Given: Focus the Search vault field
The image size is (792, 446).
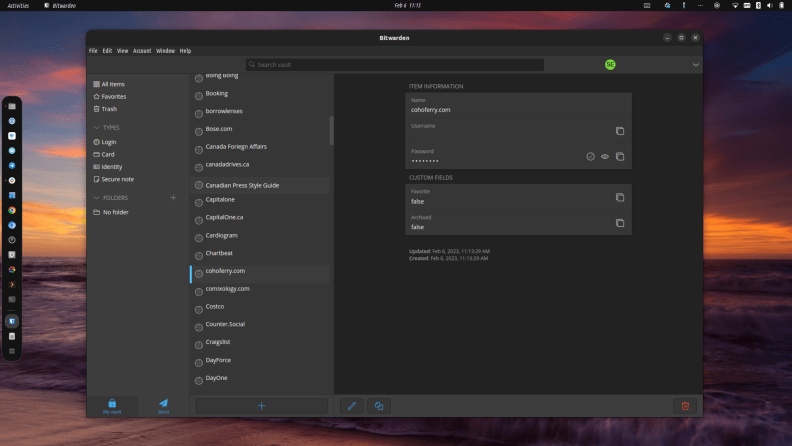Looking at the screenshot, I should pos(395,65).
